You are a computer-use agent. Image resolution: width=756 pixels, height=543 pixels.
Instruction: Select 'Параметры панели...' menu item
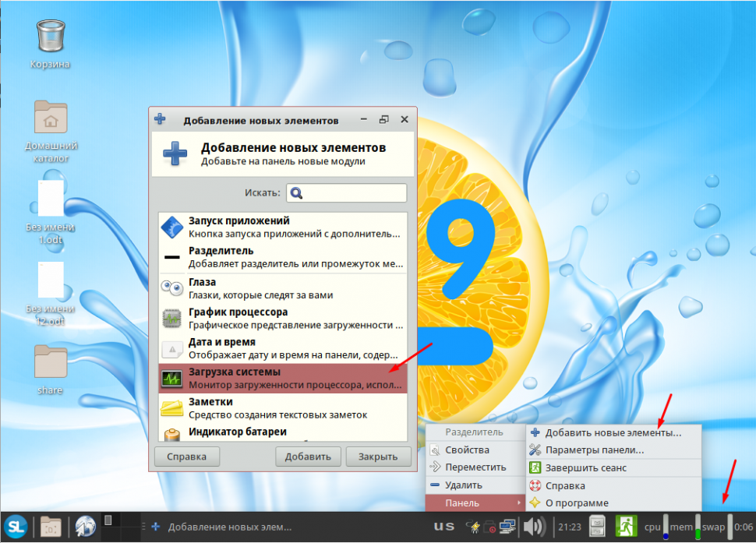point(594,450)
